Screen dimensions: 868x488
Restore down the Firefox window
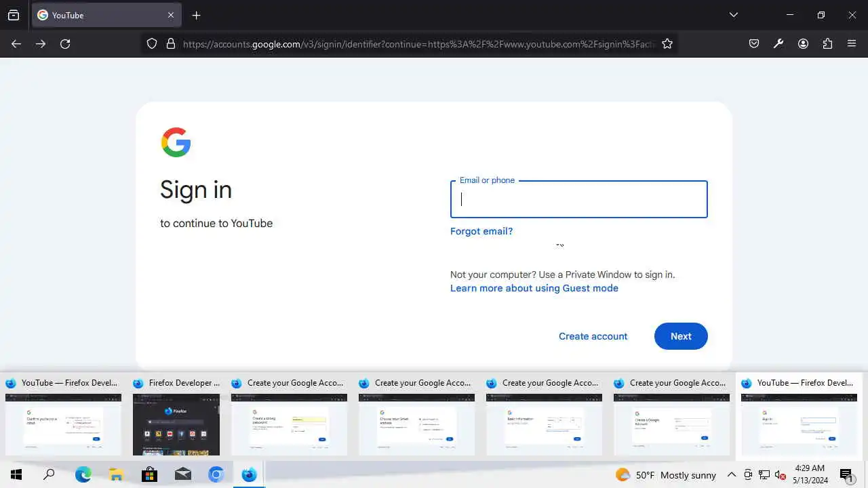pos(821,15)
